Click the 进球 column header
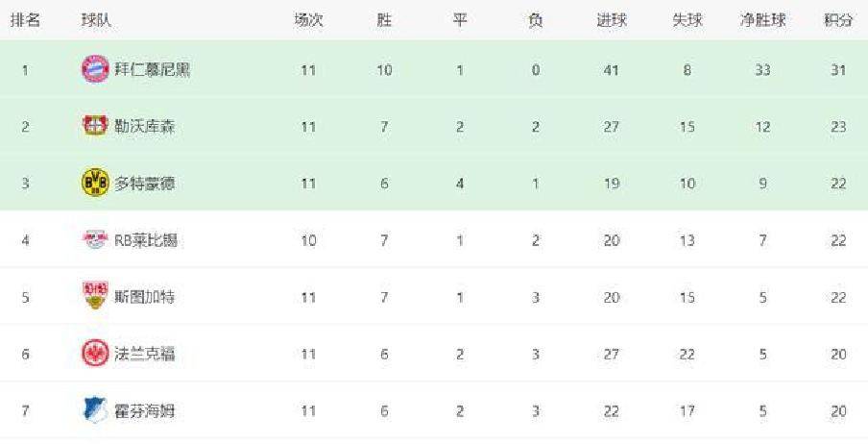 coord(611,20)
